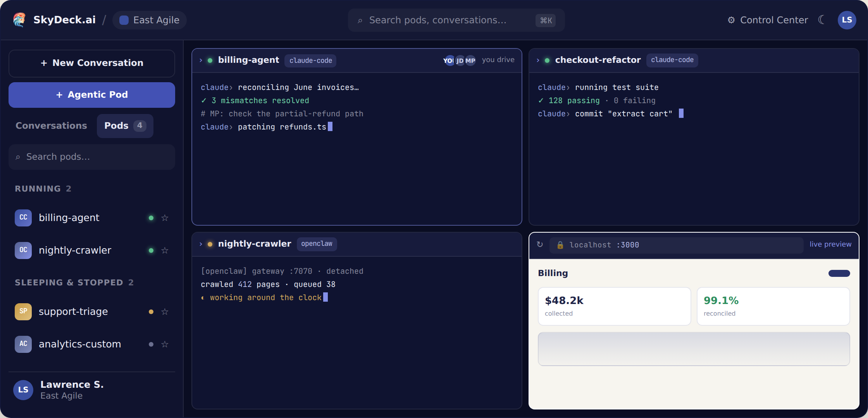Click the green dot in checkout-refactor header

point(547,60)
